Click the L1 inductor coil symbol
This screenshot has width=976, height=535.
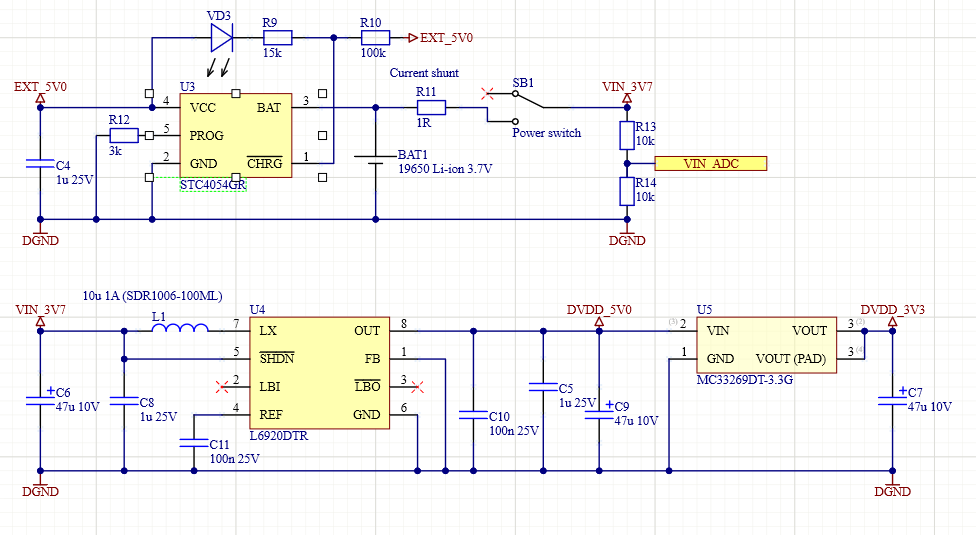click(181, 328)
